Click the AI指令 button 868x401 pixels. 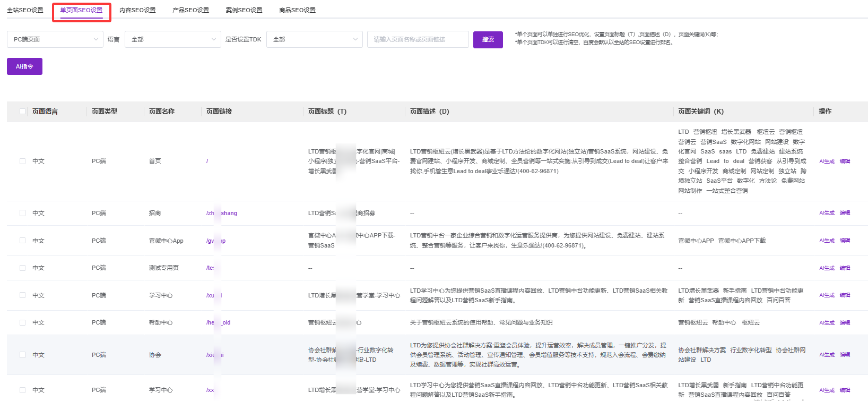pyautogui.click(x=24, y=66)
